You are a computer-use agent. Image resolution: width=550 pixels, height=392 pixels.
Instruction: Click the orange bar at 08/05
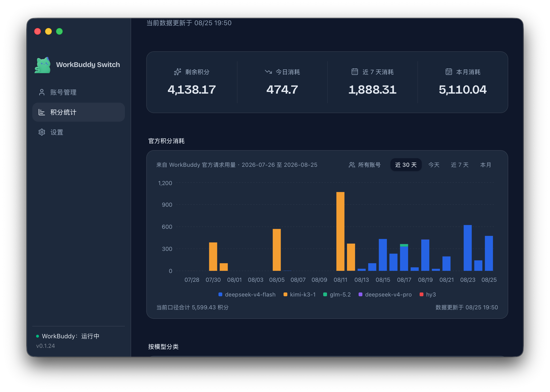277,250
